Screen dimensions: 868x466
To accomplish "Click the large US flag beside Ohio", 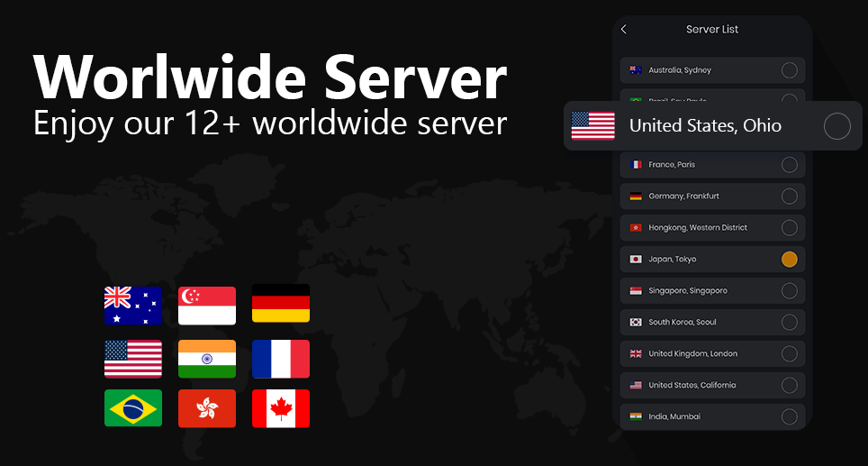I will pos(592,126).
